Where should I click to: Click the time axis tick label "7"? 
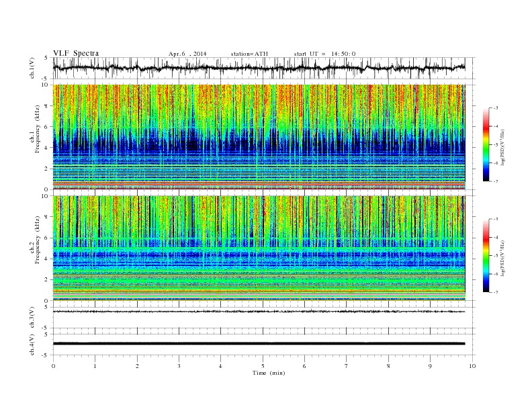pos(346,366)
